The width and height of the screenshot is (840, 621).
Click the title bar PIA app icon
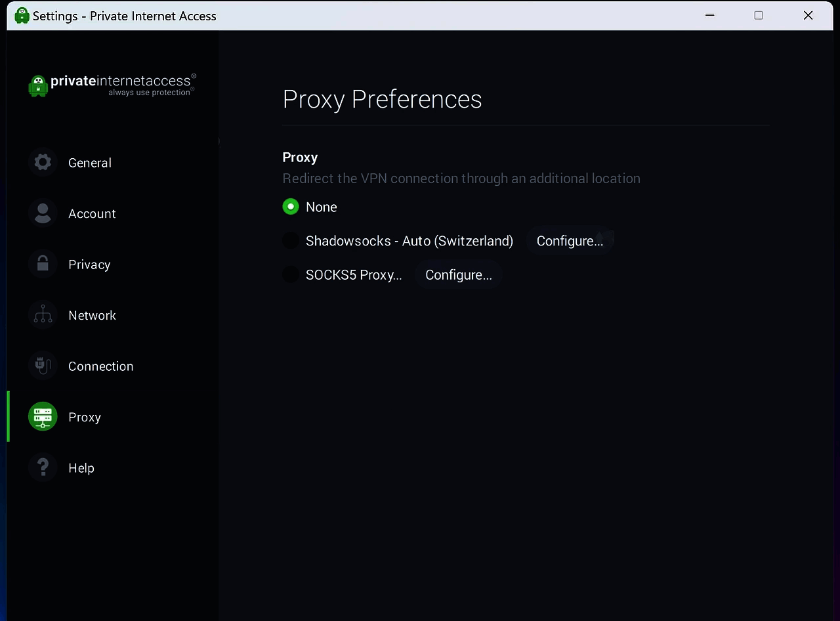[x=22, y=15]
